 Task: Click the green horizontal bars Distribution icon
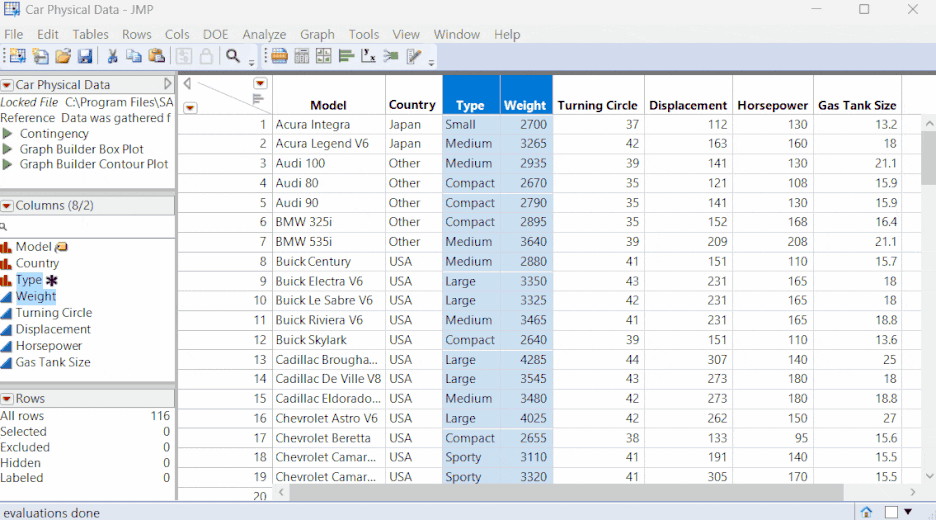tap(346, 56)
